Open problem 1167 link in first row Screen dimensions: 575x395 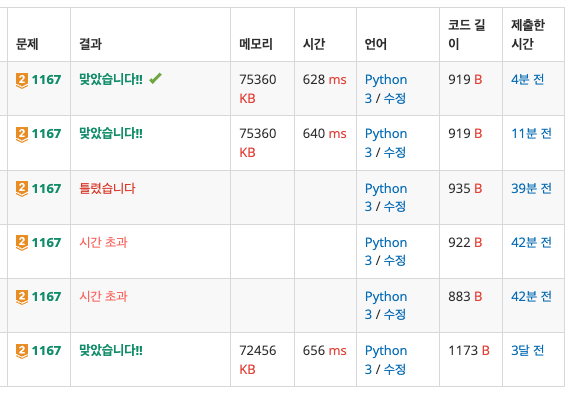click(46, 80)
